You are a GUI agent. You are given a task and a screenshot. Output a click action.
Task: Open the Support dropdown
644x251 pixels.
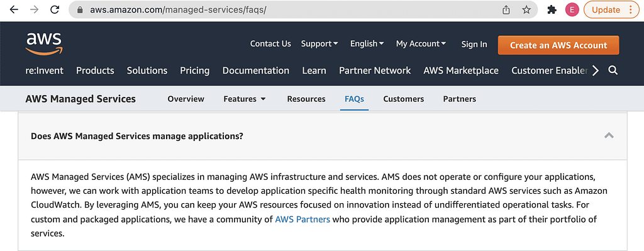point(319,43)
